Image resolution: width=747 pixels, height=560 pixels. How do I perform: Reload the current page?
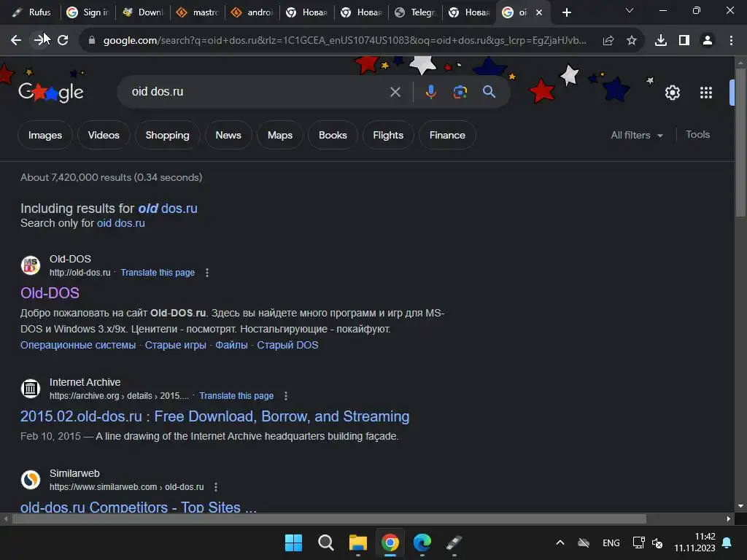click(x=63, y=41)
